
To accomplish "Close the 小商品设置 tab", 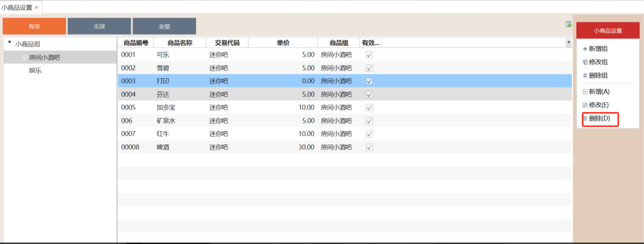I will click(36, 7).
